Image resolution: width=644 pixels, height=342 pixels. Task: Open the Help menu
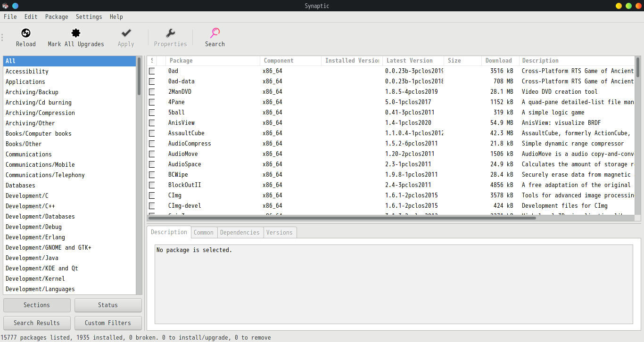pos(116,16)
